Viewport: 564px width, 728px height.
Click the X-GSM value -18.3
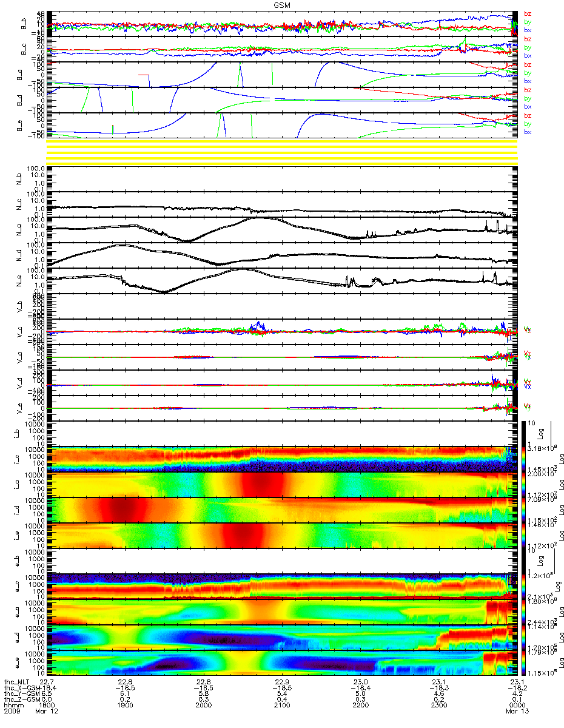(x=439, y=688)
